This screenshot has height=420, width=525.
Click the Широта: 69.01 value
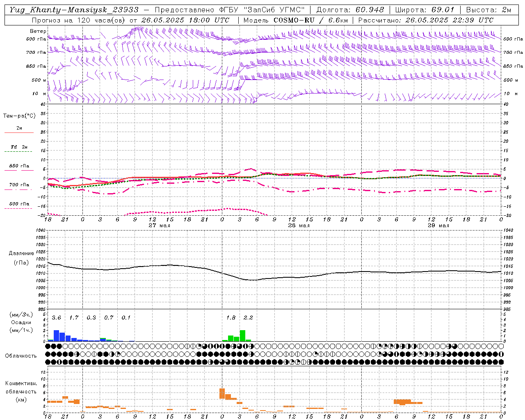[425, 10]
